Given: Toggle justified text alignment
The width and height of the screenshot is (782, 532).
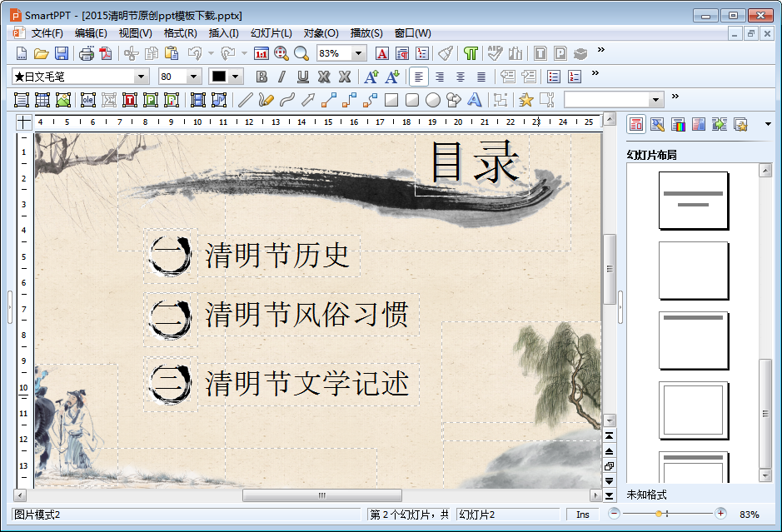Looking at the screenshot, I should (x=481, y=77).
